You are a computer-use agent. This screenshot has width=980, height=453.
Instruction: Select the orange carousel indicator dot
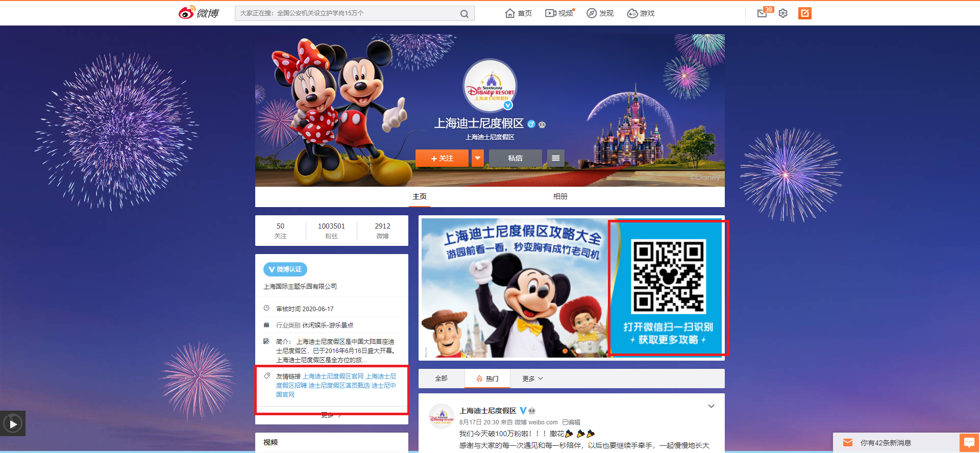point(565,351)
